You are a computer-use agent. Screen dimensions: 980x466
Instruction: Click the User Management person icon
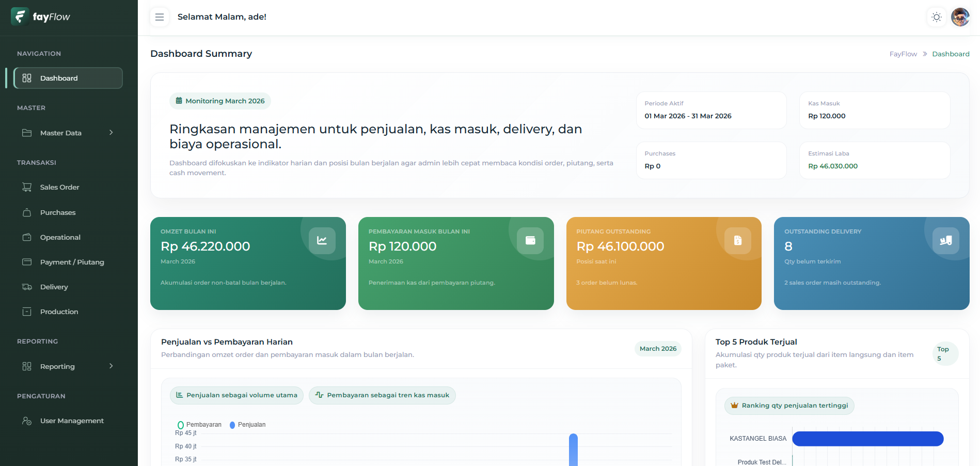[27, 421]
